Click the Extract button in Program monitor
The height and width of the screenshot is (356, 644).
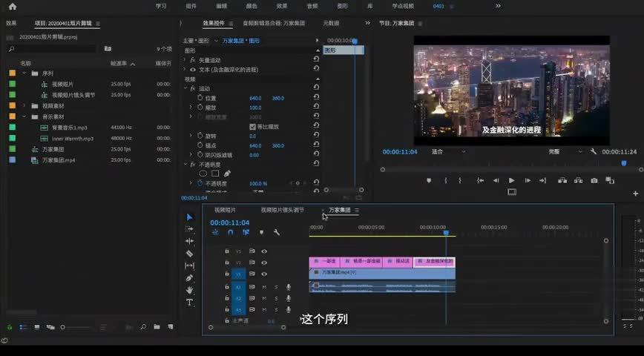click(578, 180)
